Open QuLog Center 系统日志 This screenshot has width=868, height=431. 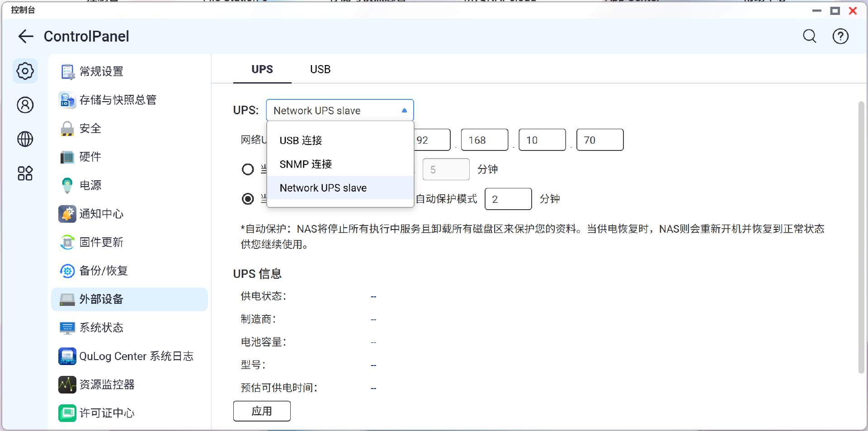[x=129, y=356]
